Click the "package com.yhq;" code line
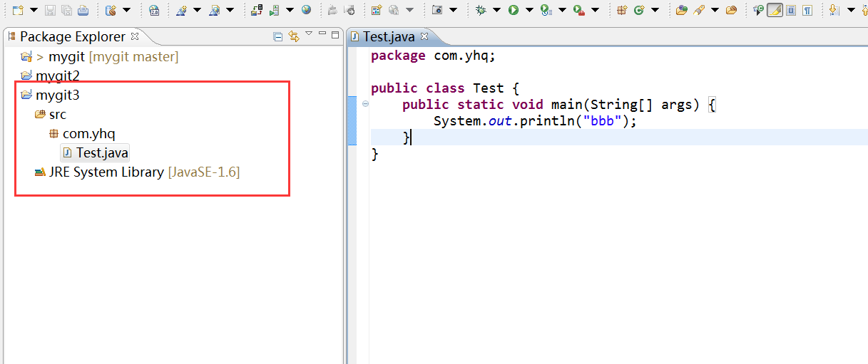 (x=433, y=55)
